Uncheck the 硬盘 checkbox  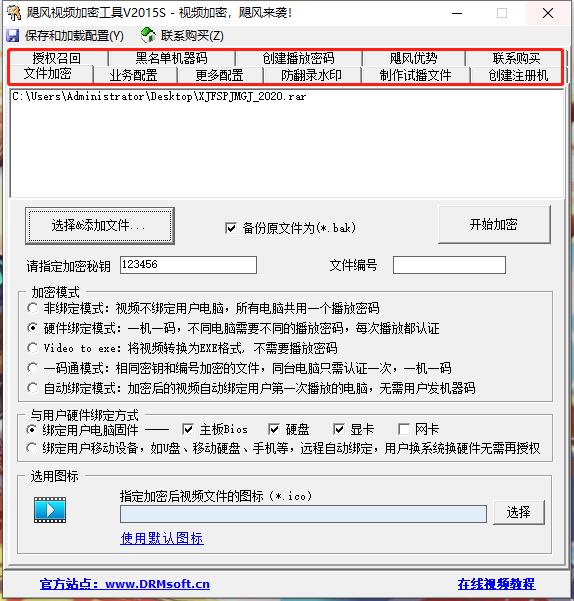pos(274,429)
